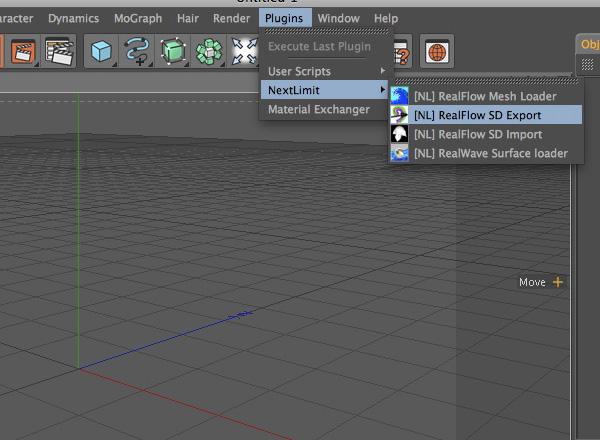Click the NextLimit submenu arrow
The height and width of the screenshot is (440, 600).
pos(382,90)
